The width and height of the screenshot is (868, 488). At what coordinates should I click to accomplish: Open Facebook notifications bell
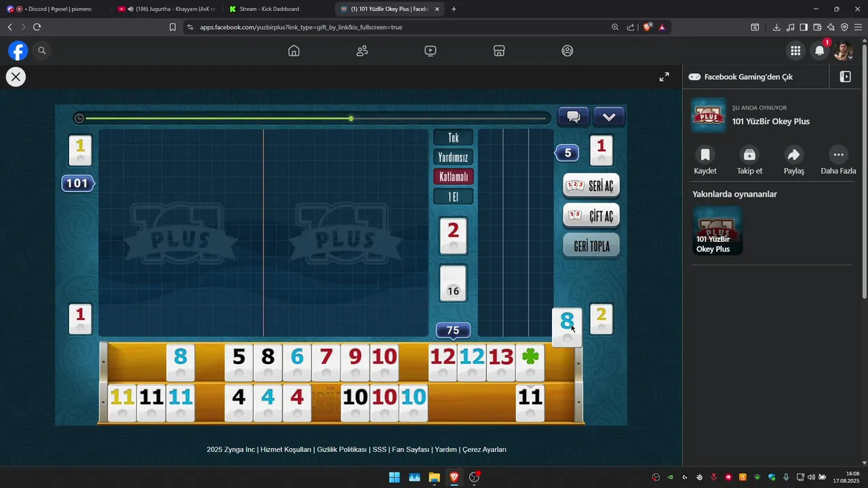tap(820, 51)
